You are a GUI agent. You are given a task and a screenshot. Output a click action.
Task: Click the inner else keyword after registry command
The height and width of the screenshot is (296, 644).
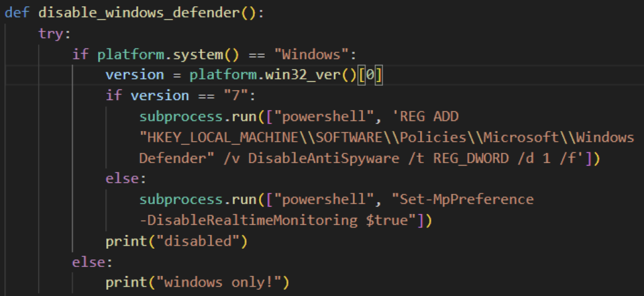122,179
